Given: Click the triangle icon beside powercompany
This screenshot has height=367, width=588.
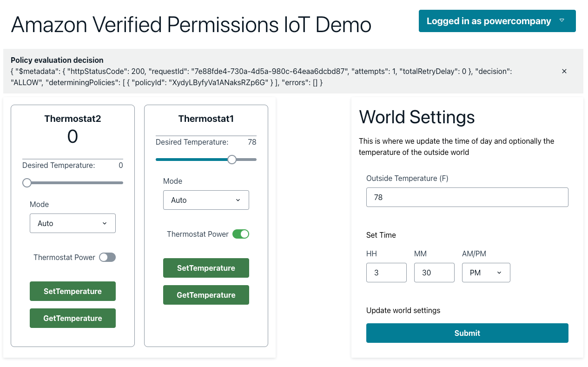Looking at the screenshot, I should coord(562,20).
